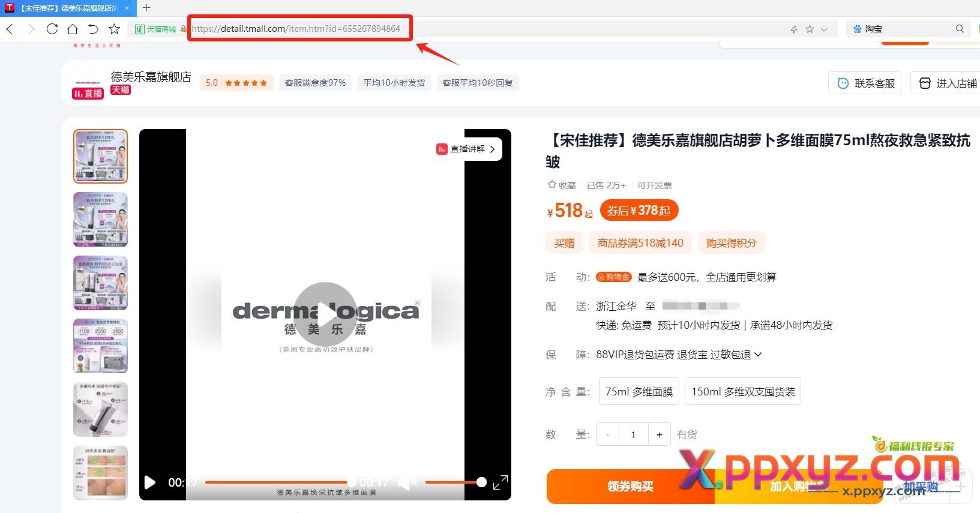Go back with browser back arrow
Image resolution: width=980 pixels, height=513 pixels.
tap(10, 29)
